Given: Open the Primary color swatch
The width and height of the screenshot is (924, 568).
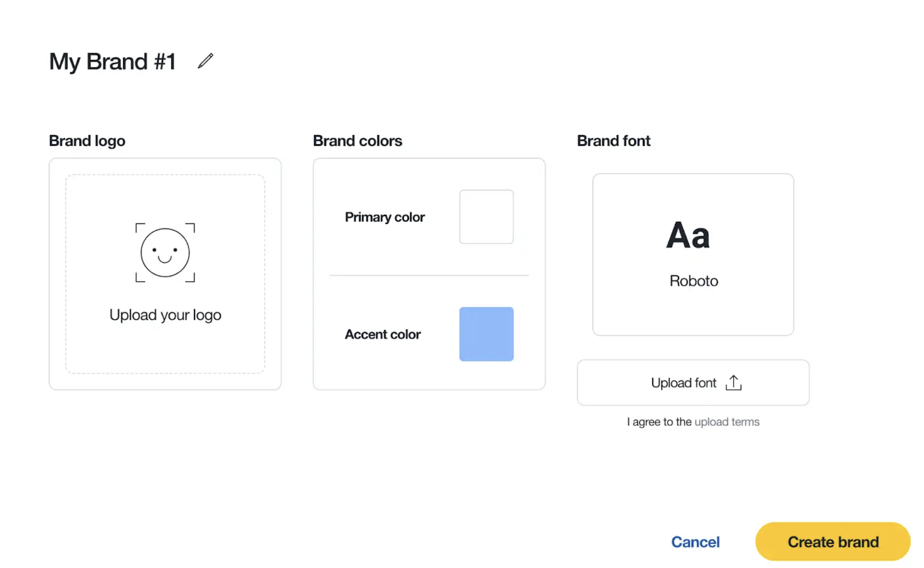Looking at the screenshot, I should pyautogui.click(x=486, y=217).
